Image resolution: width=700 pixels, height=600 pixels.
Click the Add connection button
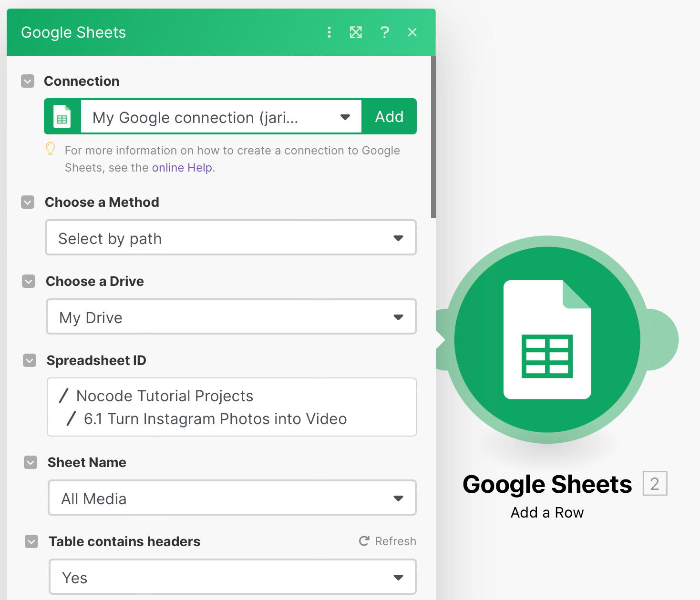click(x=389, y=116)
